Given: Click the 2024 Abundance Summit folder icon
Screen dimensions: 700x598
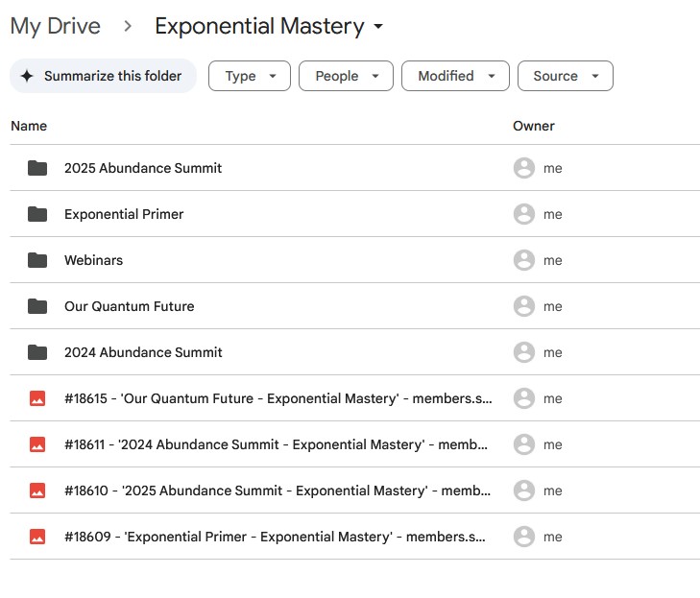Looking at the screenshot, I should [x=37, y=352].
